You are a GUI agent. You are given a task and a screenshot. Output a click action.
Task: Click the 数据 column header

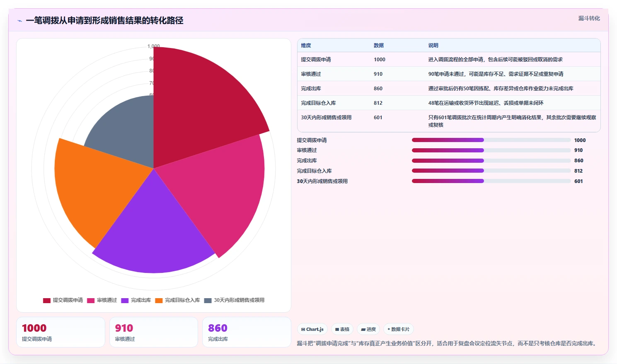tap(379, 46)
